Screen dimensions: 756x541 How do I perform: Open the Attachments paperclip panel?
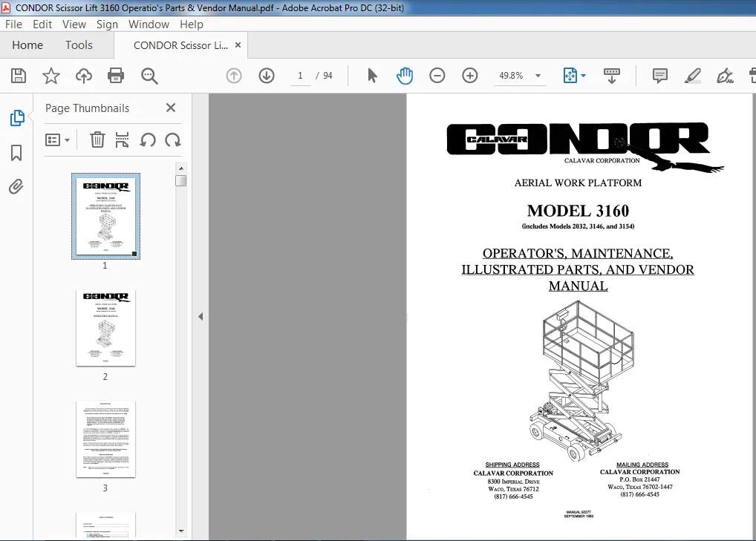(16, 186)
